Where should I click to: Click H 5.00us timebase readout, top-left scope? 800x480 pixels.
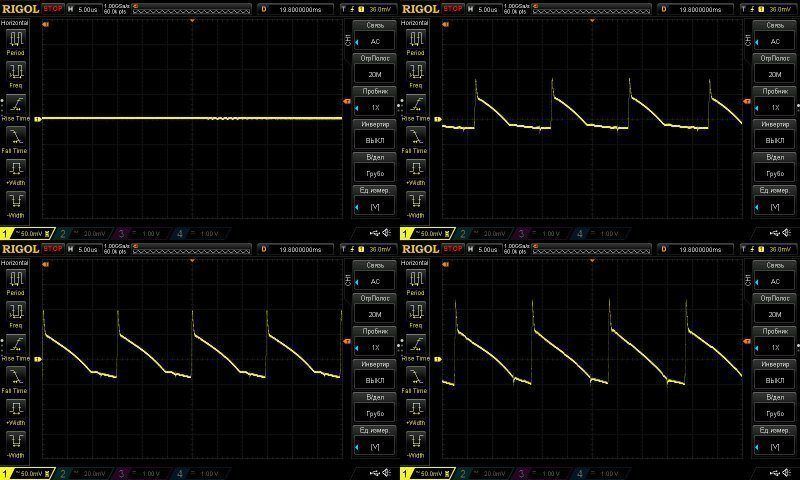coord(84,9)
